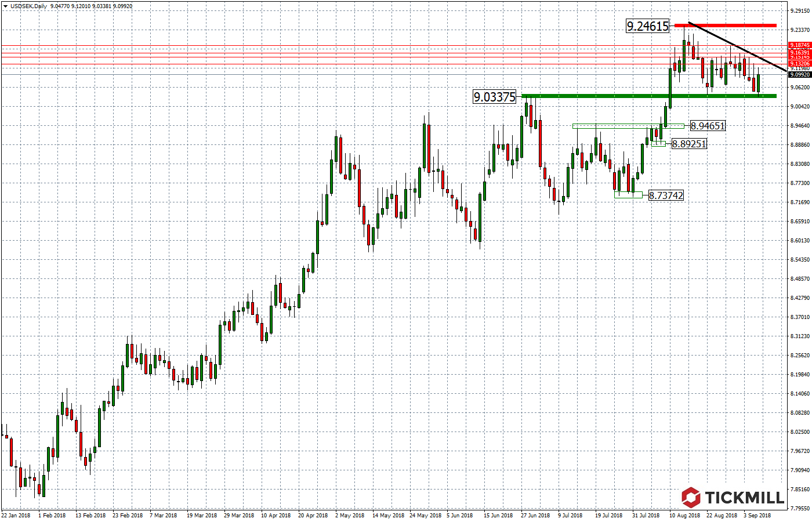This screenshot has width=812, height=522.
Task: Click the 7.96720 price axis label
Action: point(800,451)
